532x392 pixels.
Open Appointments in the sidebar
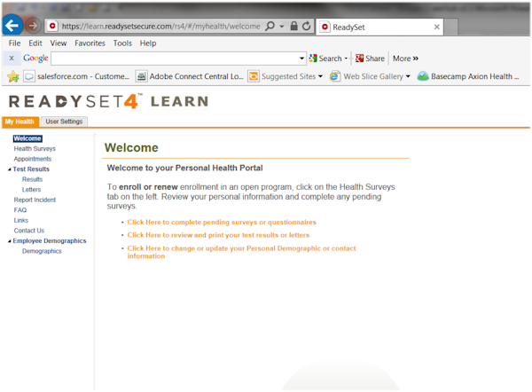(x=33, y=159)
